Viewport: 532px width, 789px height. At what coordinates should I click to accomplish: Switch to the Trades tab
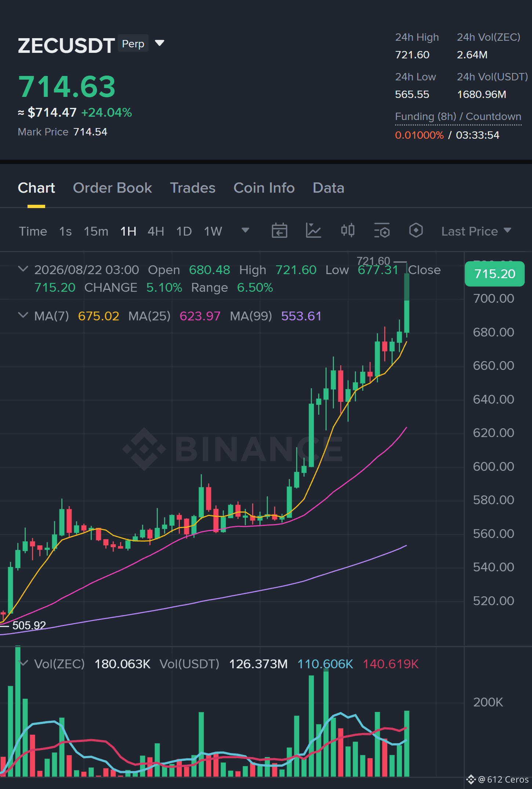click(193, 188)
